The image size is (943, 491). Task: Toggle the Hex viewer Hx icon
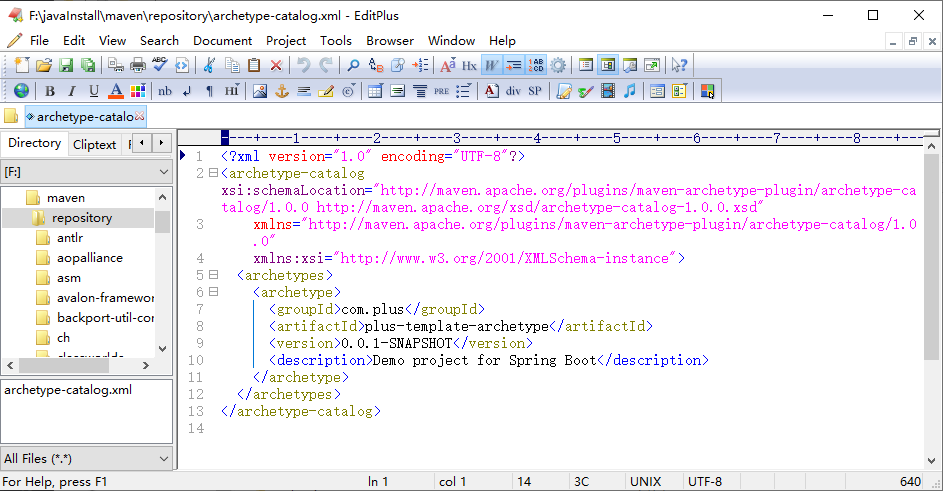(470, 65)
